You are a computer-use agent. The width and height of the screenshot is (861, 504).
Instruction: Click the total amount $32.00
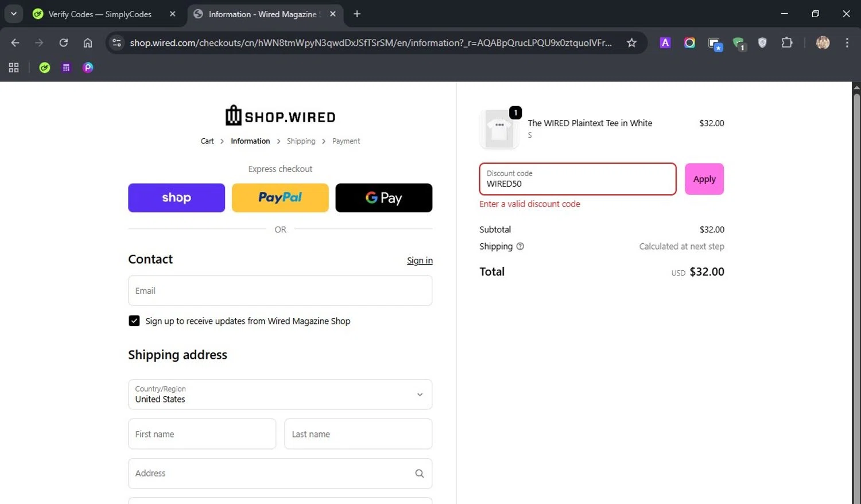pos(707,272)
